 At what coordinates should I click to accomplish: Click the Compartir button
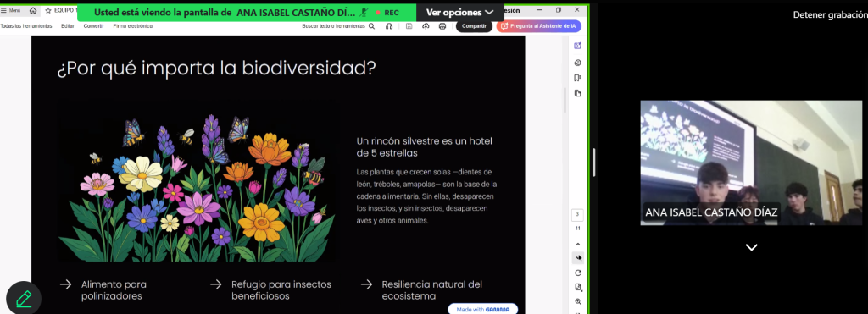(x=474, y=26)
